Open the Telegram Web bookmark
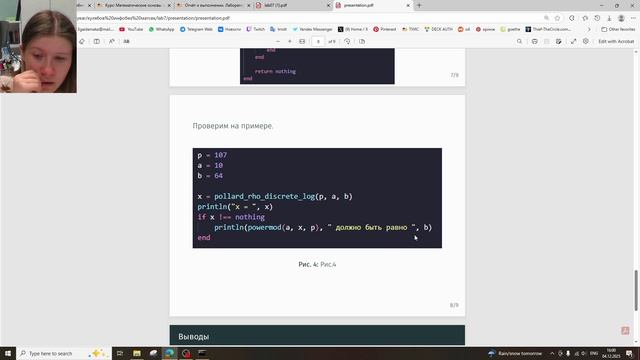 196,29
